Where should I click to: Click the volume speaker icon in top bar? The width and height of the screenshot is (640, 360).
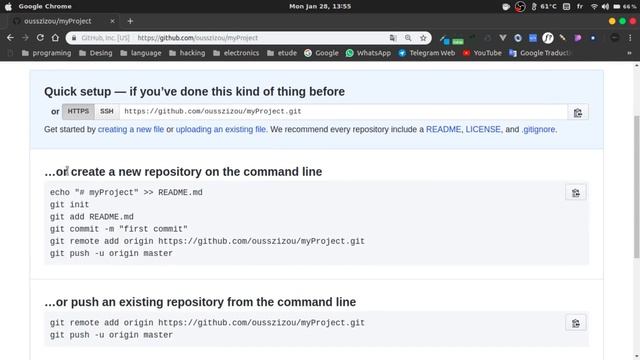[605, 7]
